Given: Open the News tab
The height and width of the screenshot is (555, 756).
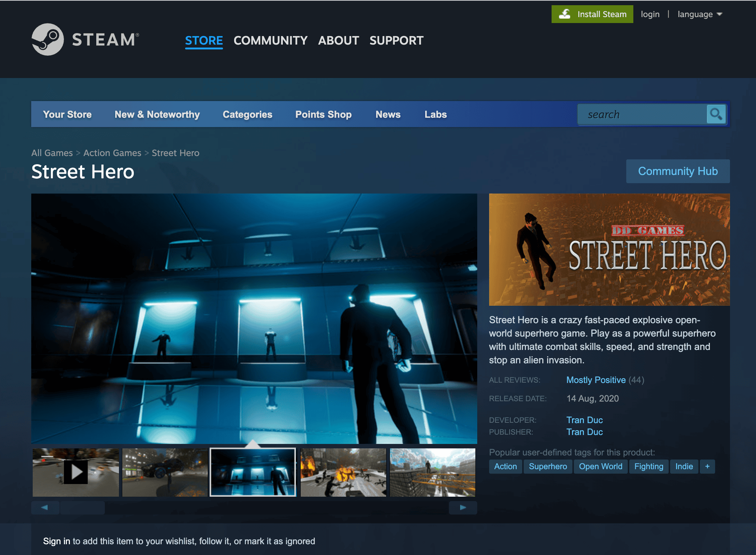Looking at the screenshot, I should [388, 114].
